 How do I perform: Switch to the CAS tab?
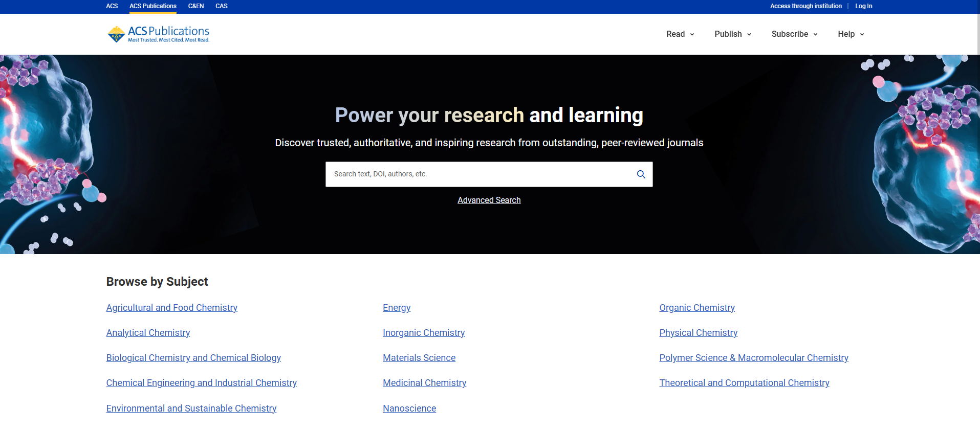click(222, 6)
